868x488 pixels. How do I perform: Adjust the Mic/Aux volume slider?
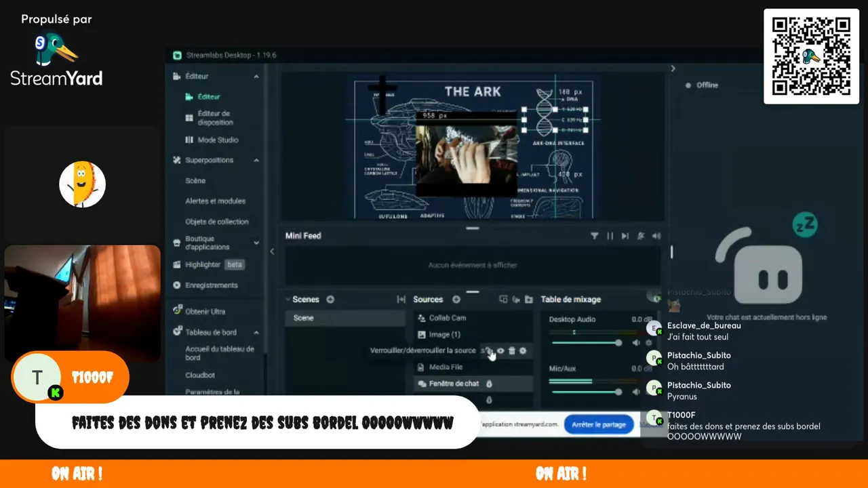point(587,392)
